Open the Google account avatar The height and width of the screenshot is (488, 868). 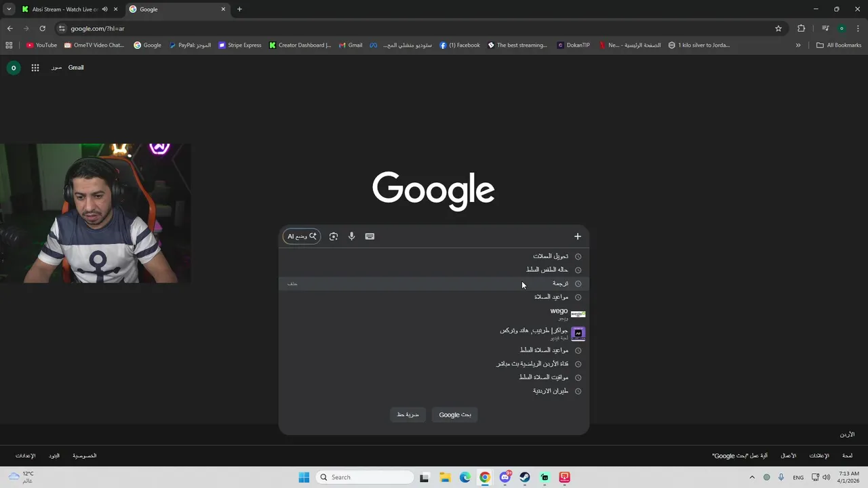point(14,68)
